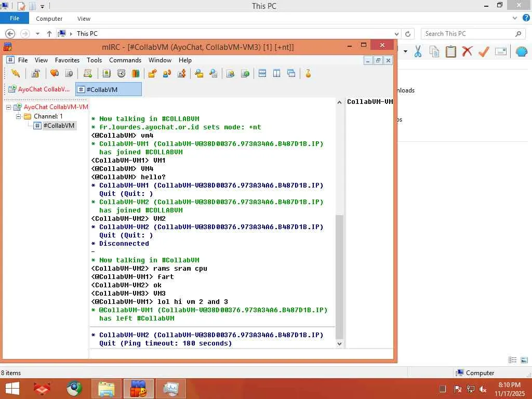Open mIRC Options from the toolbar
The width and height of the screenshot is (532, 399).
(x=35, y=73)
